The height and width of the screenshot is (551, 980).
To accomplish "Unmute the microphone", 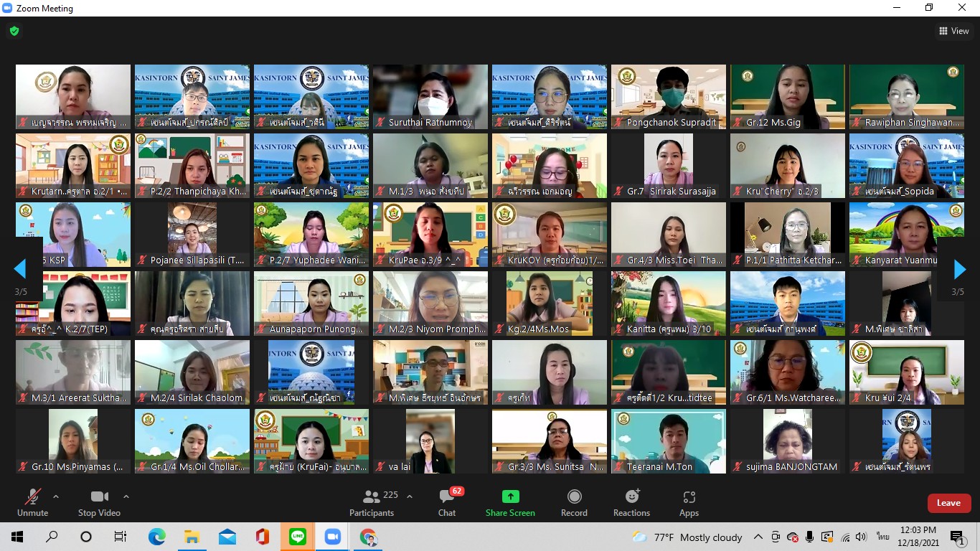I will [32, 502].
